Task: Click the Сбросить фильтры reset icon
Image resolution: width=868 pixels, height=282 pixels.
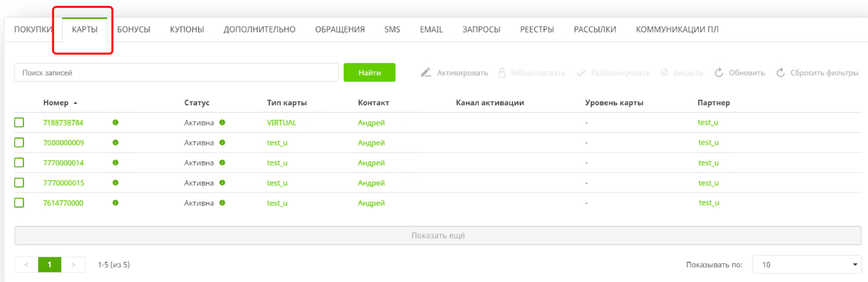Action: tap(780, 73)
